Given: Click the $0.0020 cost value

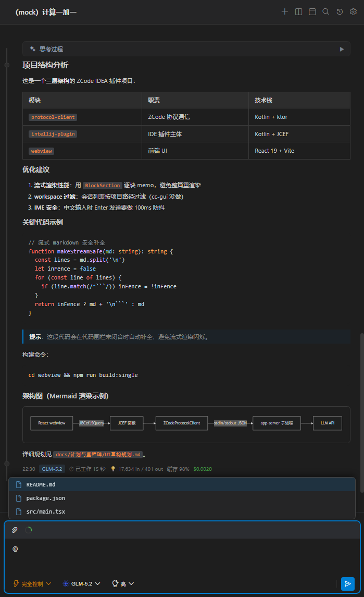Looking at the screenshot, I should click(203, 469).
